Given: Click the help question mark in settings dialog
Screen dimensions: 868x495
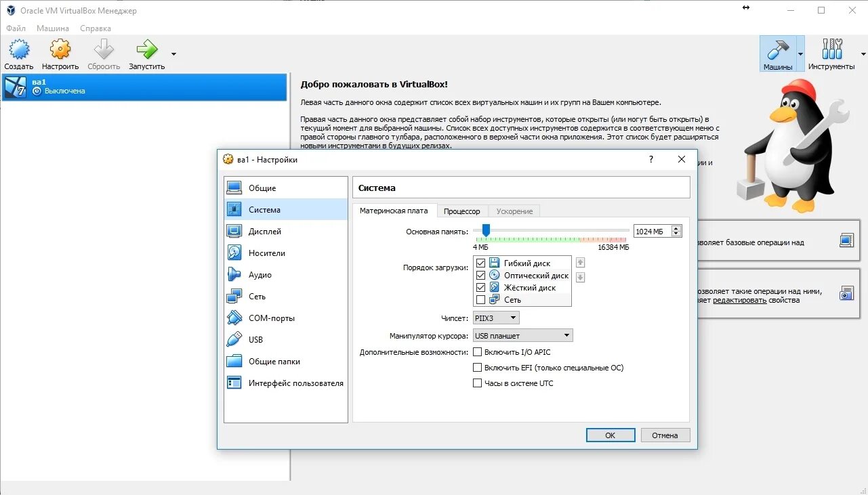Looking at the screenshot, I should [x=651, y=159].
